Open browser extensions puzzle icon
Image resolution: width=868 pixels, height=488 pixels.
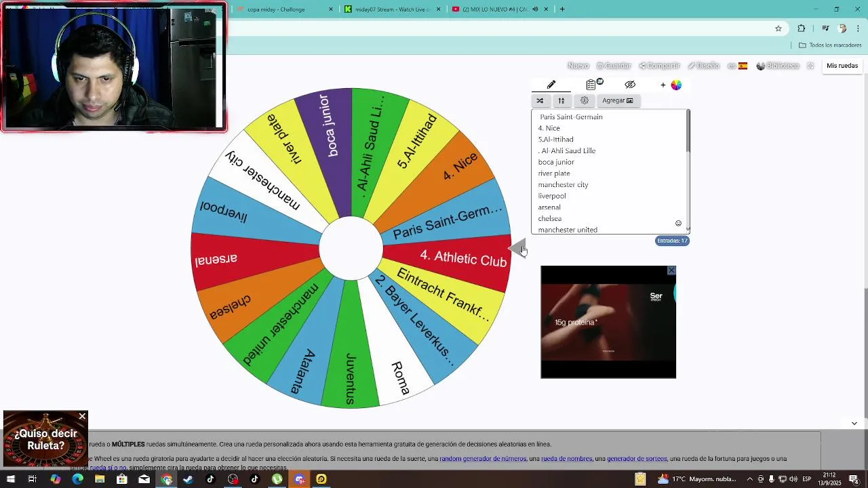(x=802, y=28)
